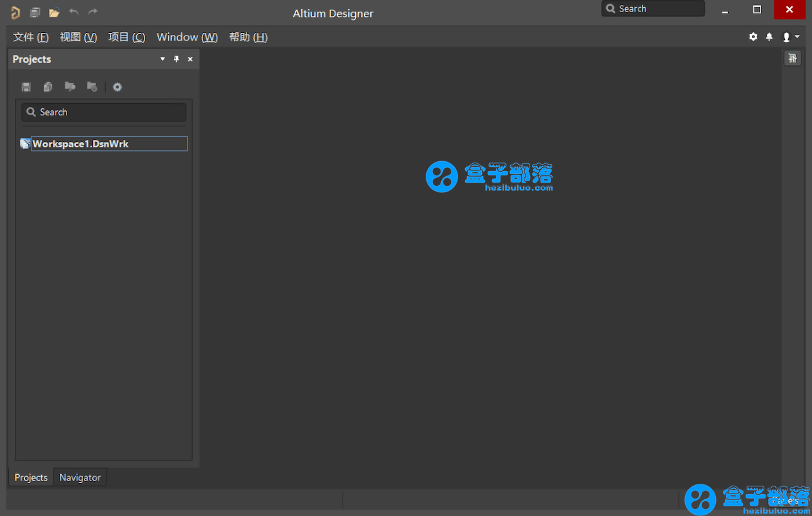
Task: Click the save icon in Projects panel toolbar
Action: coord(26,87)
